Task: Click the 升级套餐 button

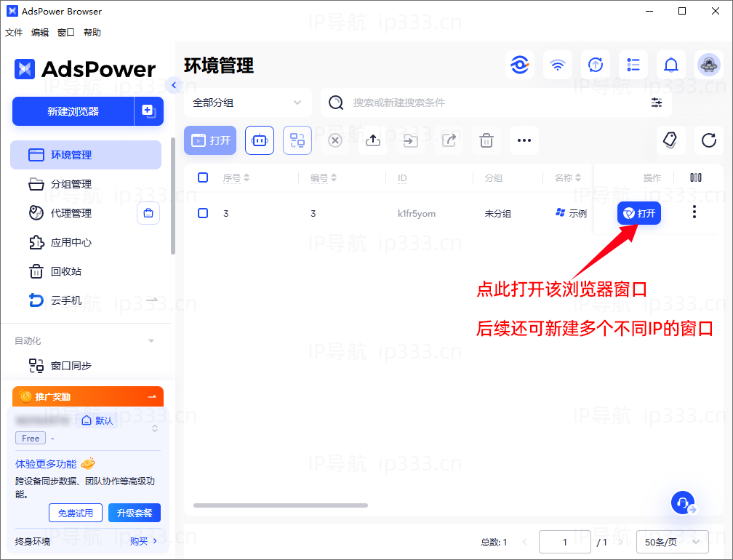Action: [x=134, y=513]
